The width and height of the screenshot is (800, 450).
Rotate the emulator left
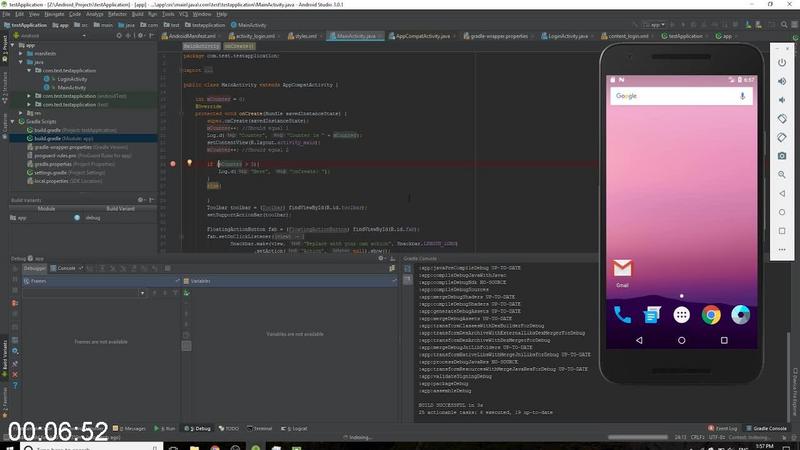point(782,118)
